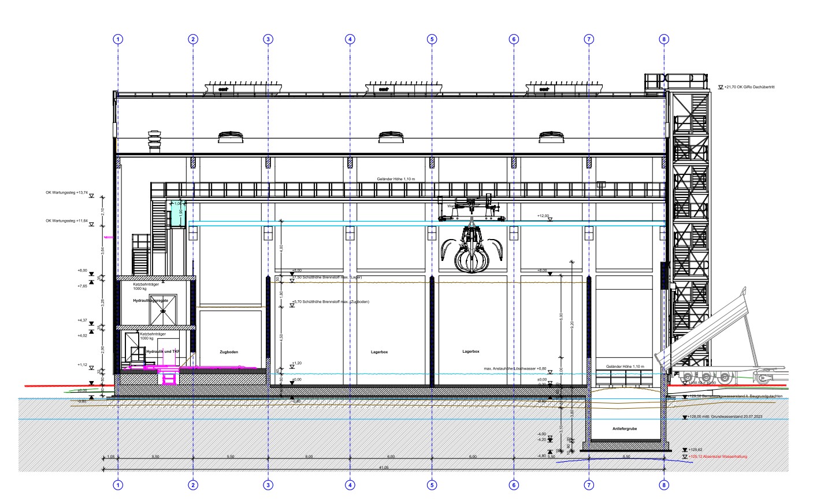Click the OK Wartungssteg +11,64 label
Viewport: 813px width, 504px height.
66,221
